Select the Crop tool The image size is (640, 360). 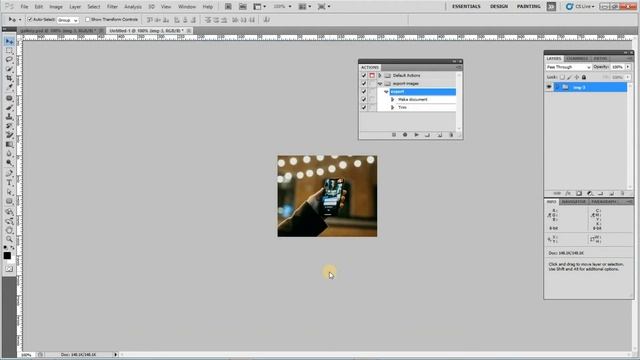[x=9, y=78]
